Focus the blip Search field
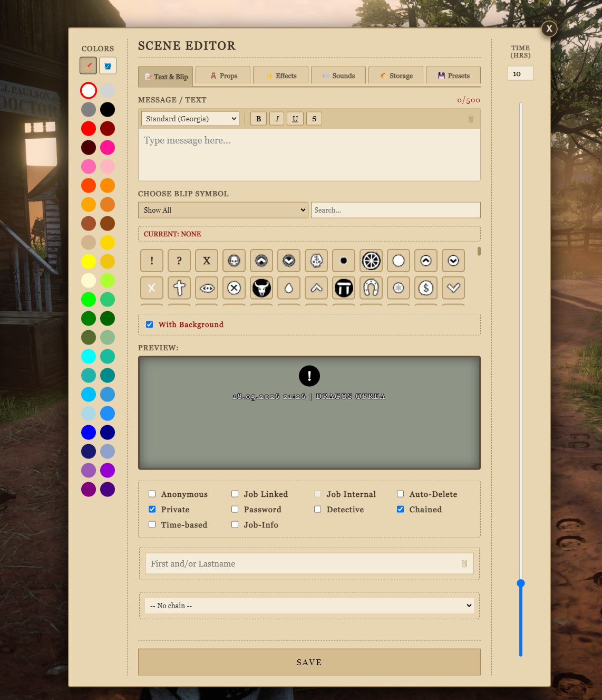Viewport: 602px width, 700px height. click(396, 210)
